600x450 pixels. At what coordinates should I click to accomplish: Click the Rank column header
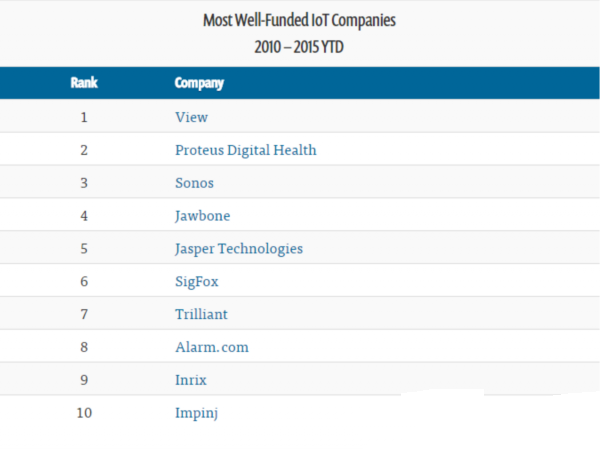coord(84,83)
